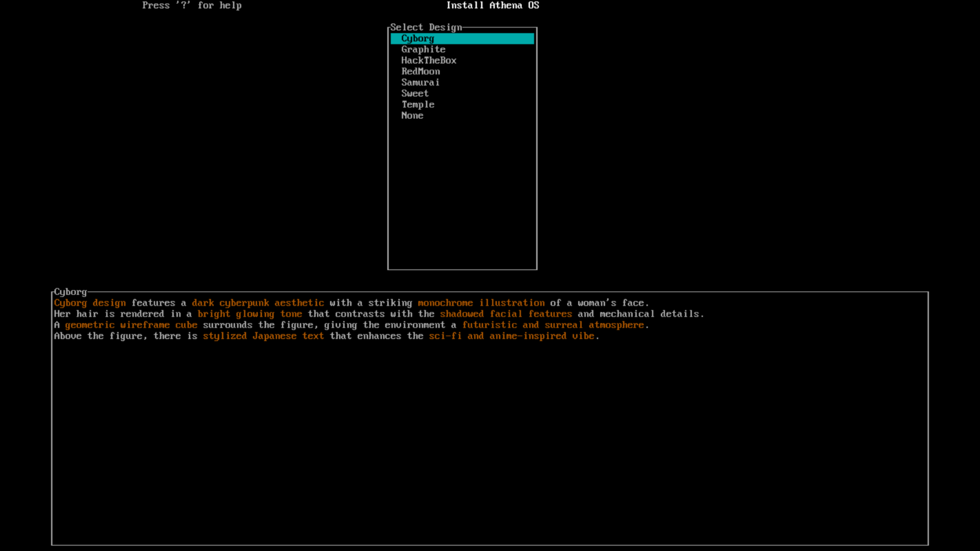This screenshot has height=551, width=980.
Task: Click the Select Design panel label
Action: pos(426,27)
